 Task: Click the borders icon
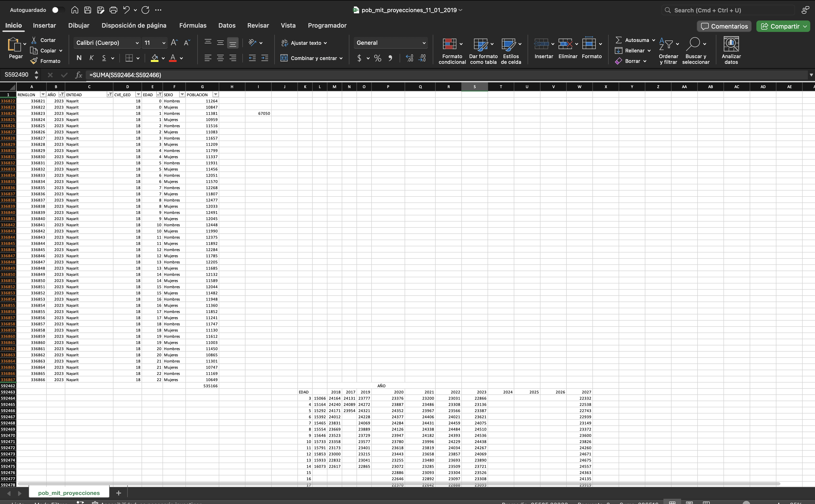coord(129,58)
